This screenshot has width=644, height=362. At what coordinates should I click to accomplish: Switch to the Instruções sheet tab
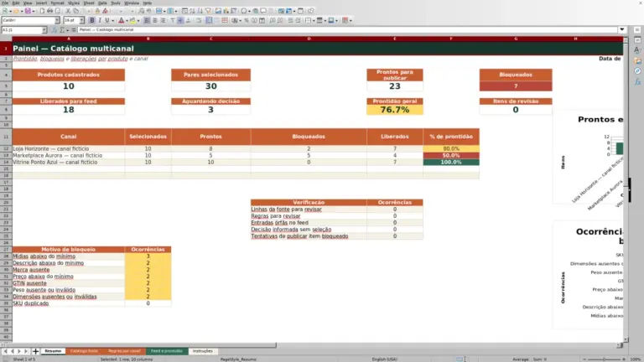tap(202, 351)
